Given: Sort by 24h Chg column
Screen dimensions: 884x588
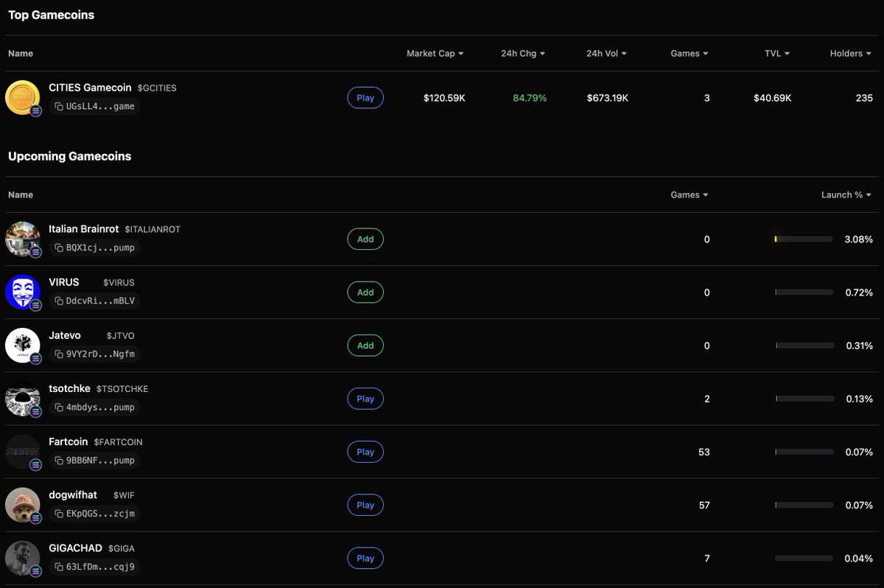Looking at the screenshot, I should (x=523, y=54).
